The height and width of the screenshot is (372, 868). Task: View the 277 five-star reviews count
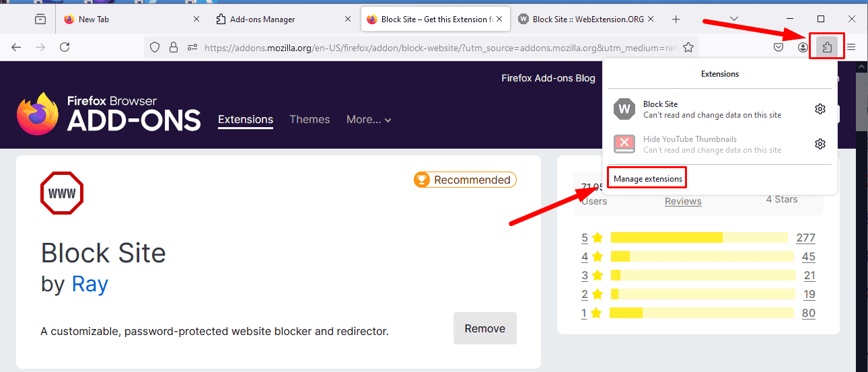click(805, 237)
